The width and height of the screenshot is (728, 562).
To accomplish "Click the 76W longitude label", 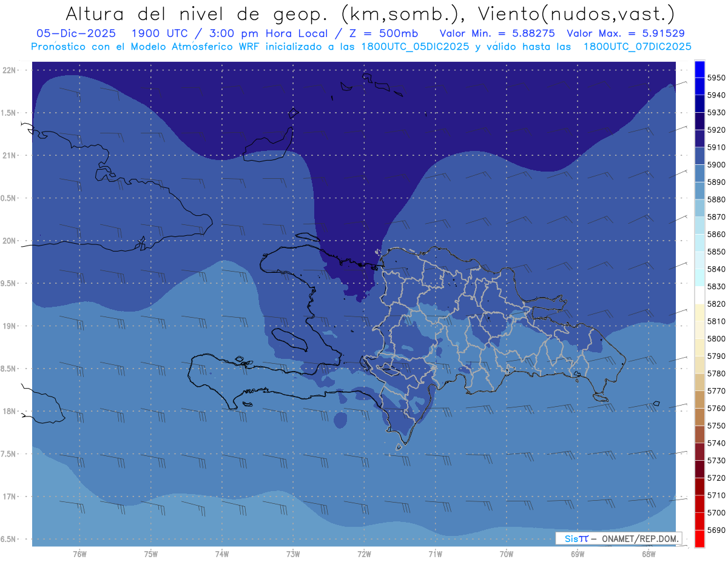I will point(79,554).
